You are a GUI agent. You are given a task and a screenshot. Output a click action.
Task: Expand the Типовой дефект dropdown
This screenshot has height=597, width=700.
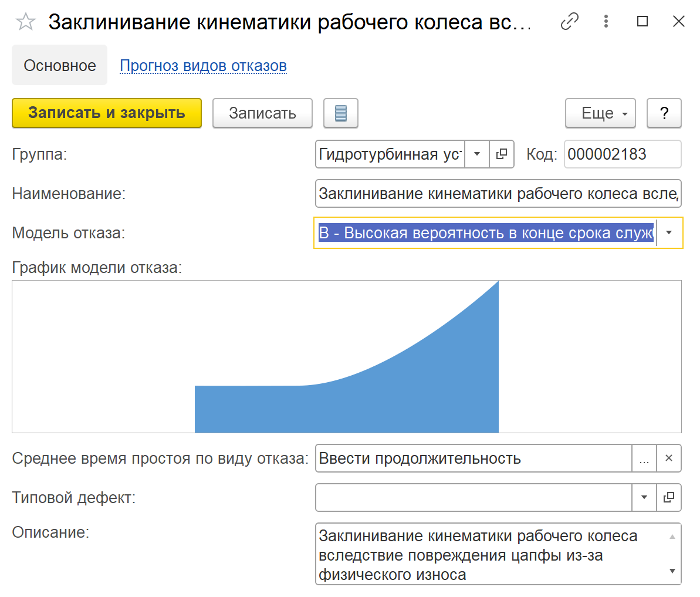[644, 498]
